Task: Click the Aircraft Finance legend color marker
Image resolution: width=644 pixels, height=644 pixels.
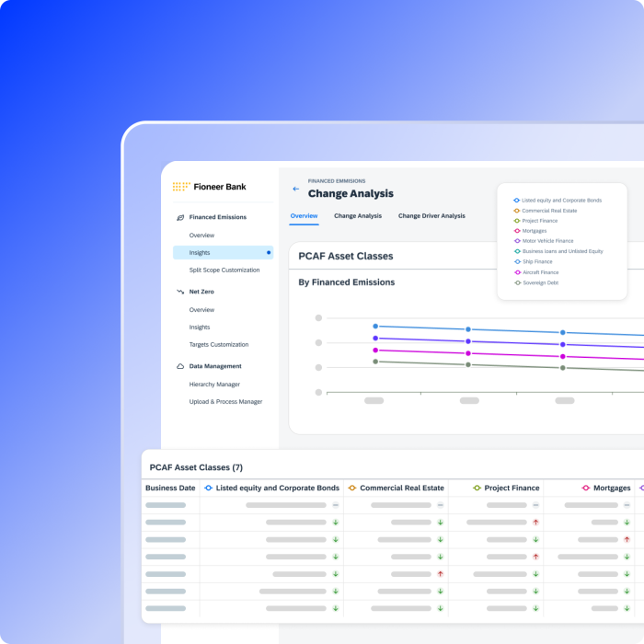Action: pos(517,272)
